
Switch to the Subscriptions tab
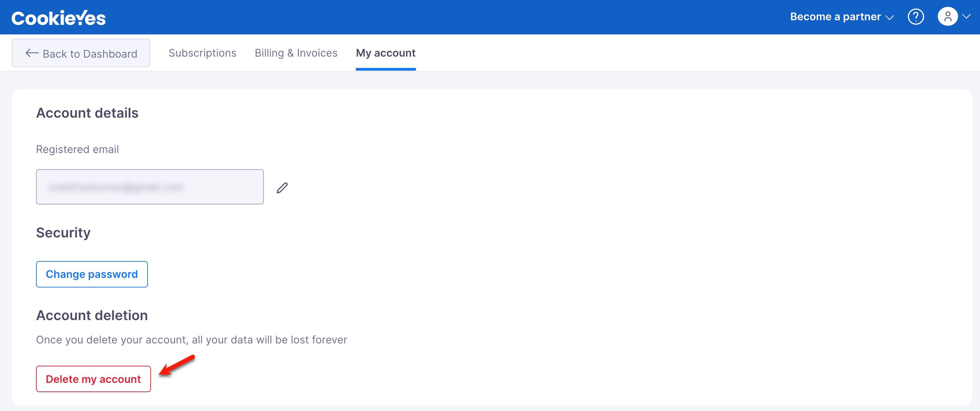point(202,53)
